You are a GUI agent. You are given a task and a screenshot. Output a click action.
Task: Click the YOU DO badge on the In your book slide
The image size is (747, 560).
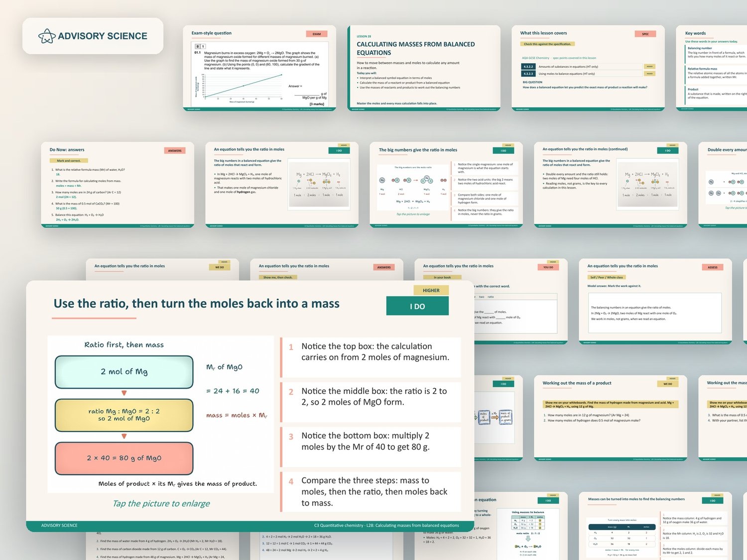(x=548, y=267)
